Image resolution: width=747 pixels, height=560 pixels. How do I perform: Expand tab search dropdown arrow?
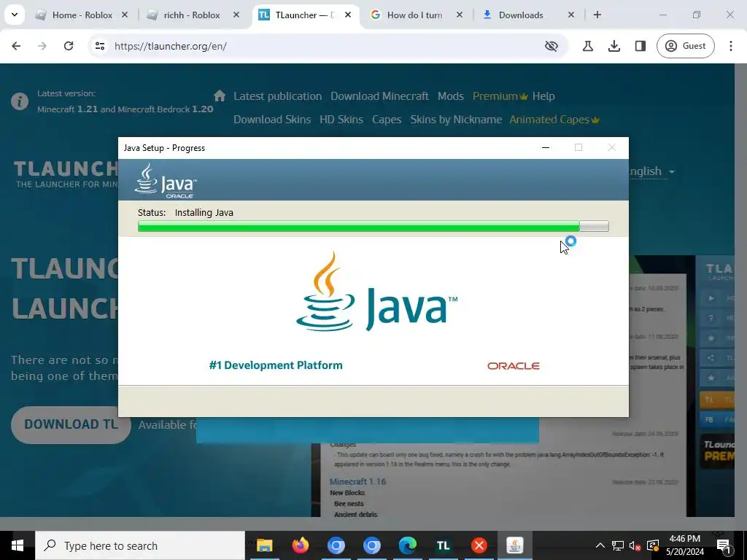(15, 15)
